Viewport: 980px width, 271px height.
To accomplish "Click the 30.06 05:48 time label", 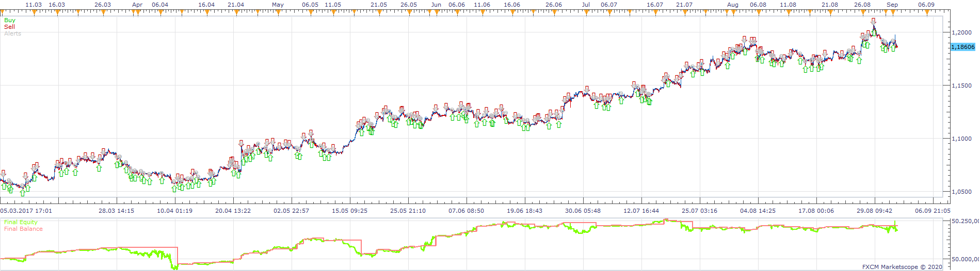I will click(x=583, y=211).
